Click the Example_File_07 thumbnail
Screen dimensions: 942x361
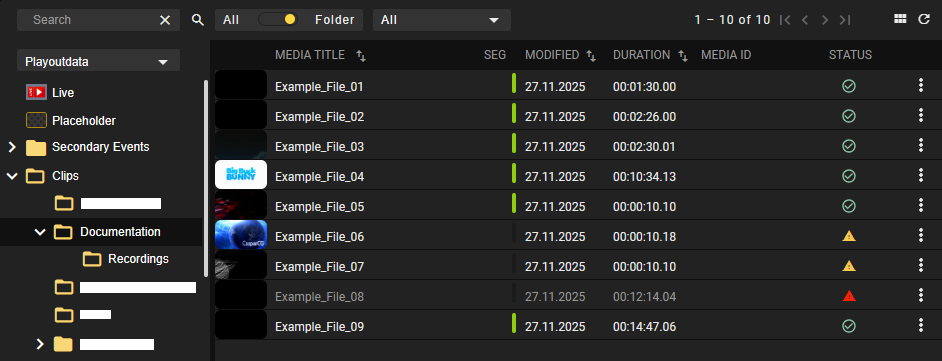[241, 265]
